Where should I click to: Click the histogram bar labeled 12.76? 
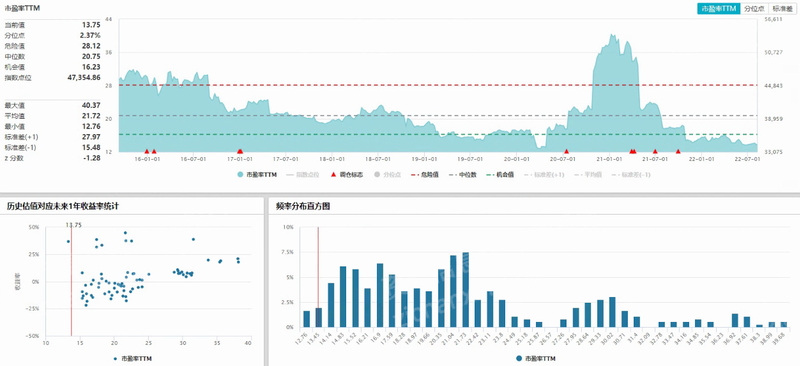click(306, 319)
